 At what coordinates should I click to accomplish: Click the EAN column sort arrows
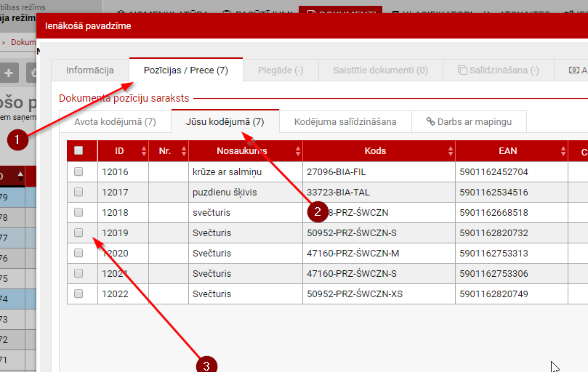(563, 151)
